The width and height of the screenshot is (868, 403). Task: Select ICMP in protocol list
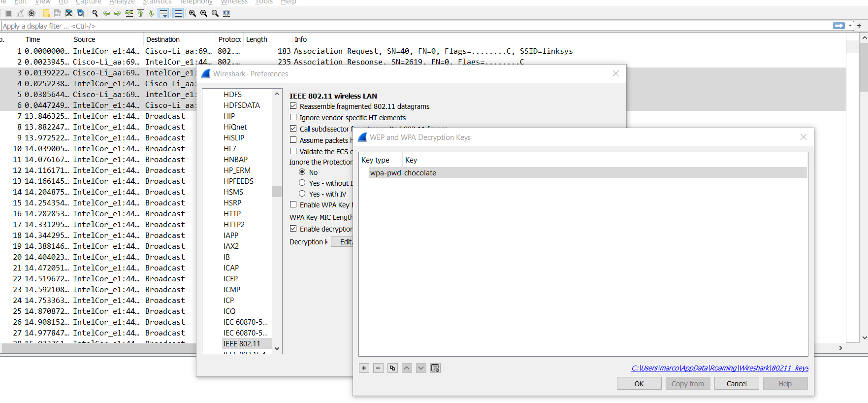[x=232, y=290]
